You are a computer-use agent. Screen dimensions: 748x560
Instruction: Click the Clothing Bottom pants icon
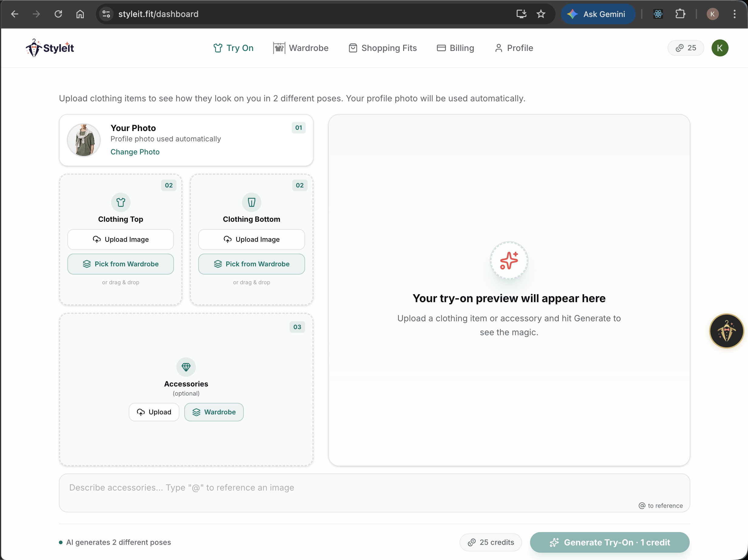[252, 202]
